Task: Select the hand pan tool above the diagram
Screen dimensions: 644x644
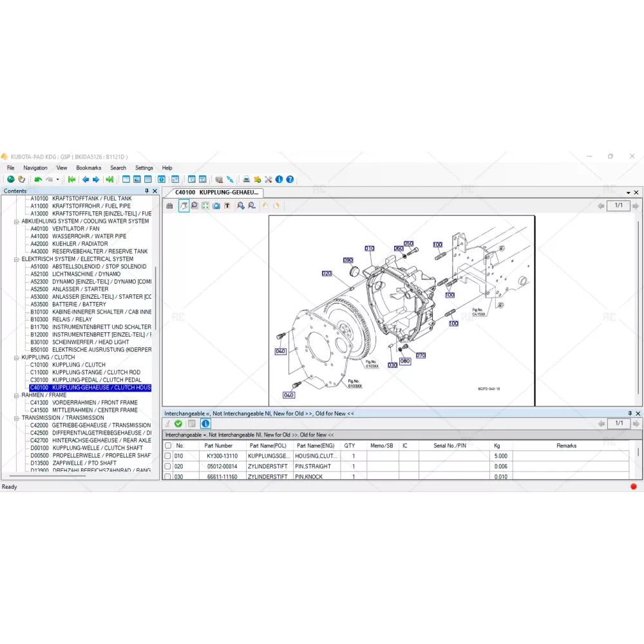Action: (184, 205)
